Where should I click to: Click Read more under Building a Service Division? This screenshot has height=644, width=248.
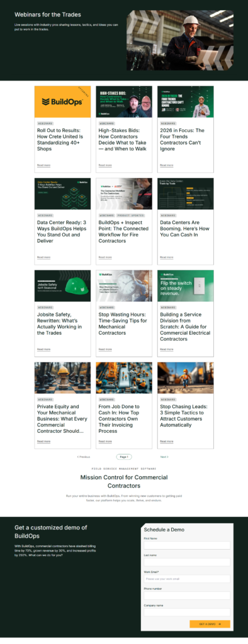tap(167, 349)
